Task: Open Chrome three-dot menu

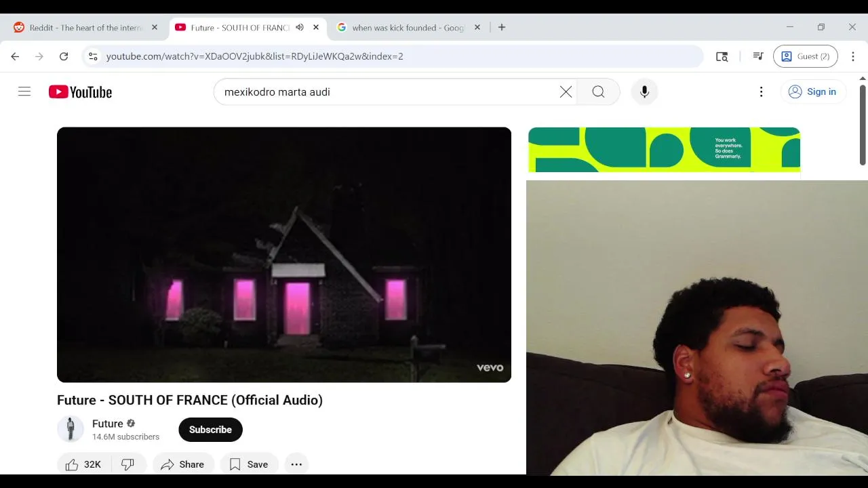Action: 853,56
